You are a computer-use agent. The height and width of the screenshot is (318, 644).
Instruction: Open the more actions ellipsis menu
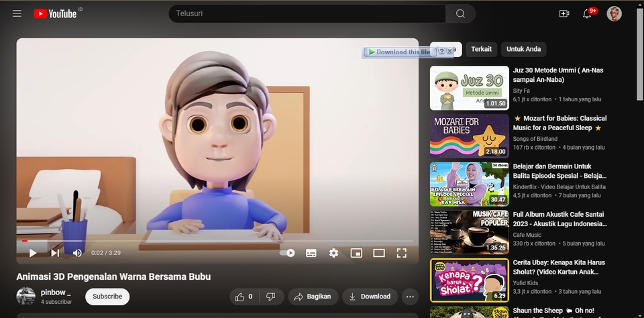tap(410, 297)
